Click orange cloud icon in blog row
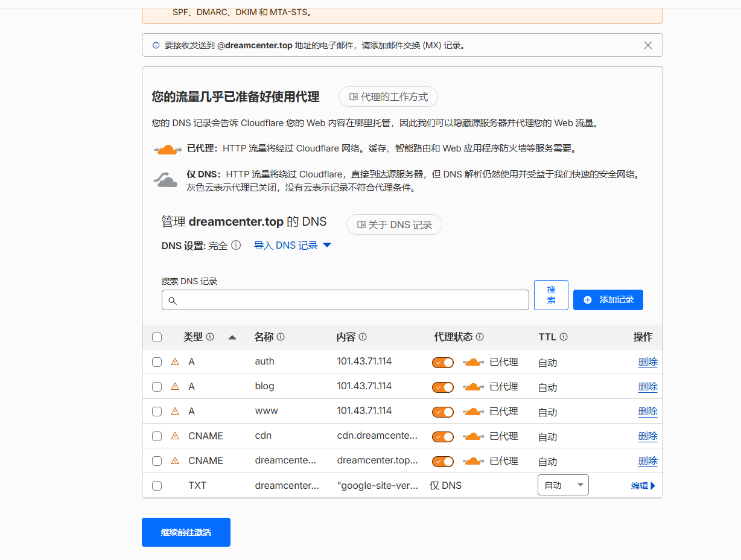Image resolution: width=741 pixels, height=560 pixels. pyautogui.click(x=474, y=387)
